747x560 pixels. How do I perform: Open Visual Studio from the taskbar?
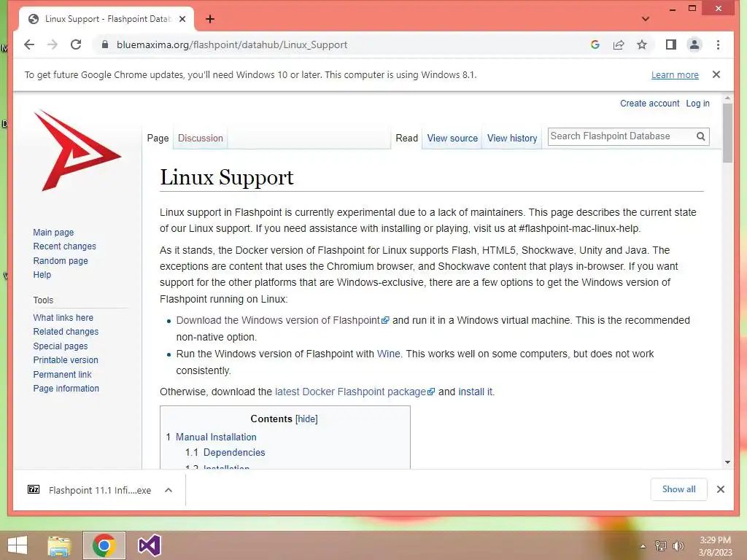[x=149, y=545]
